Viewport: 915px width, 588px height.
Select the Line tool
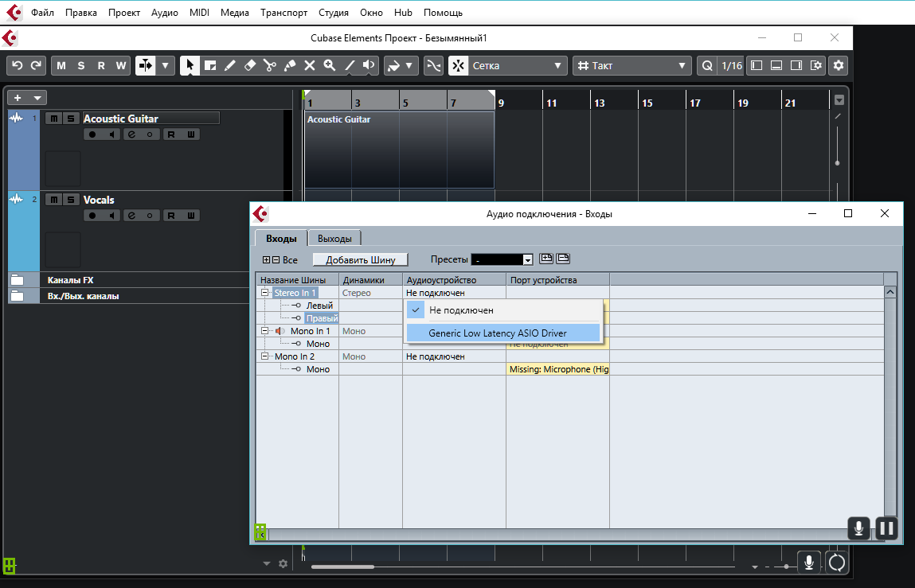(349, 65)
